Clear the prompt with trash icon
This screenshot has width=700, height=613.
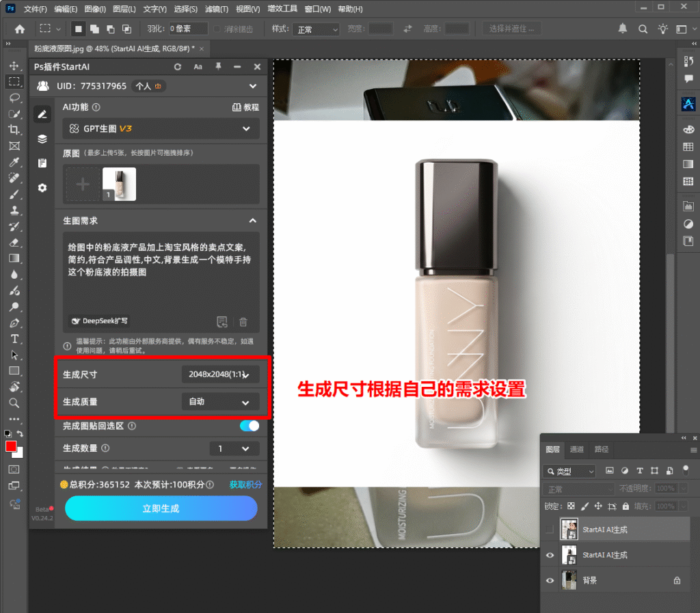coord(243,322)
